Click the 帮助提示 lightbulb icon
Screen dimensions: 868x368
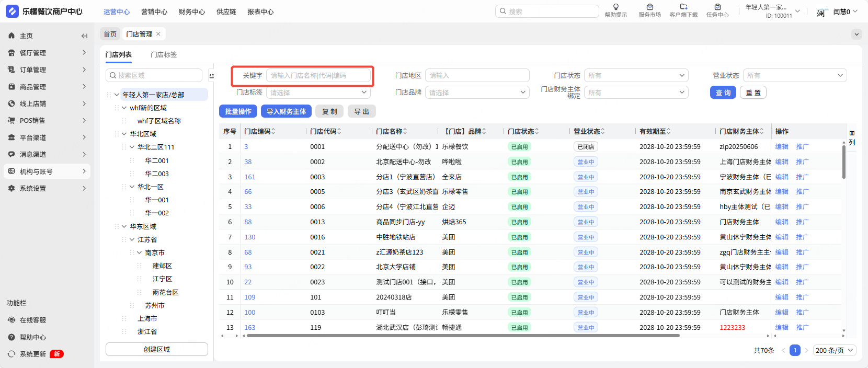point(615,7)
